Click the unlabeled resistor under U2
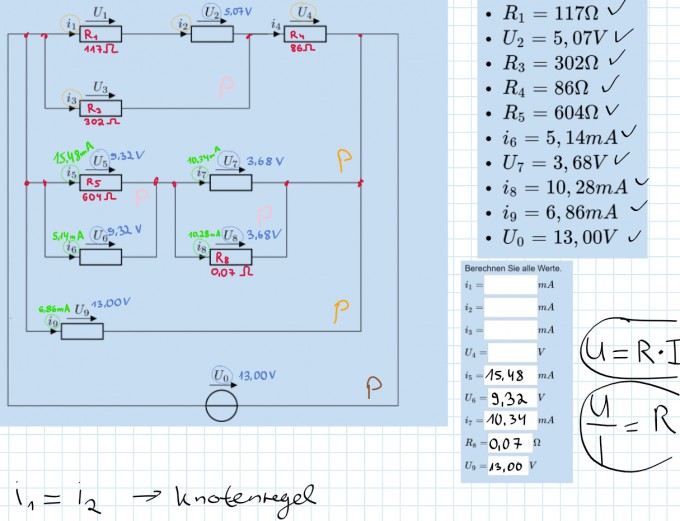The image size is (680, 521). tap(212, 34)
